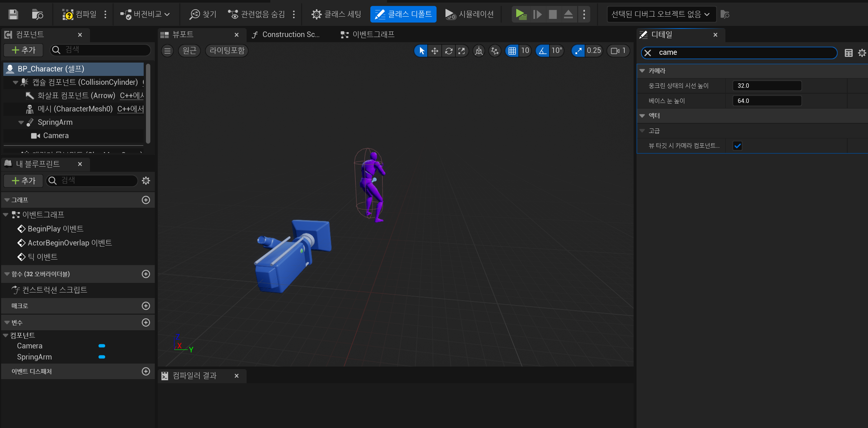The height and width of the screenshot is (428, 868).
Task: Select the translate (move) gizmo tool
Action: click(435, 51)
